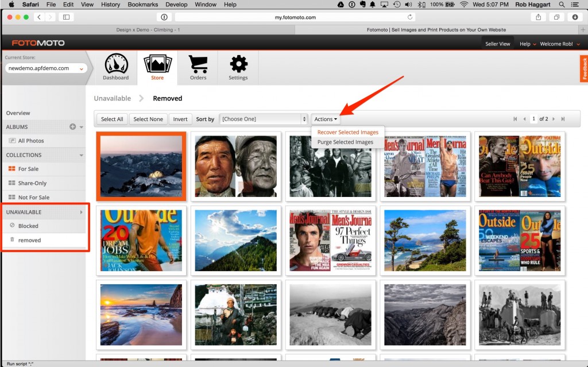Select the Outside Weekend Escapes cover thumbnail

click(520, 240)
